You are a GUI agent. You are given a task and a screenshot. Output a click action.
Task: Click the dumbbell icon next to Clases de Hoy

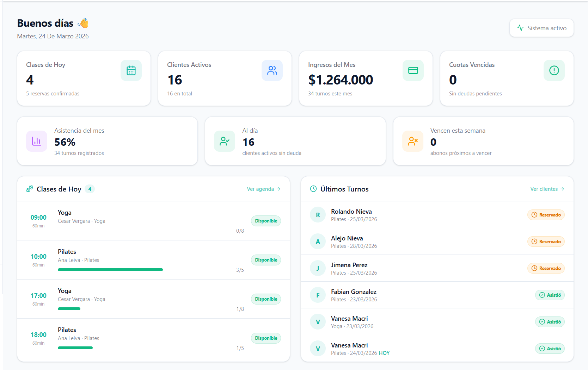click(30, 189)
